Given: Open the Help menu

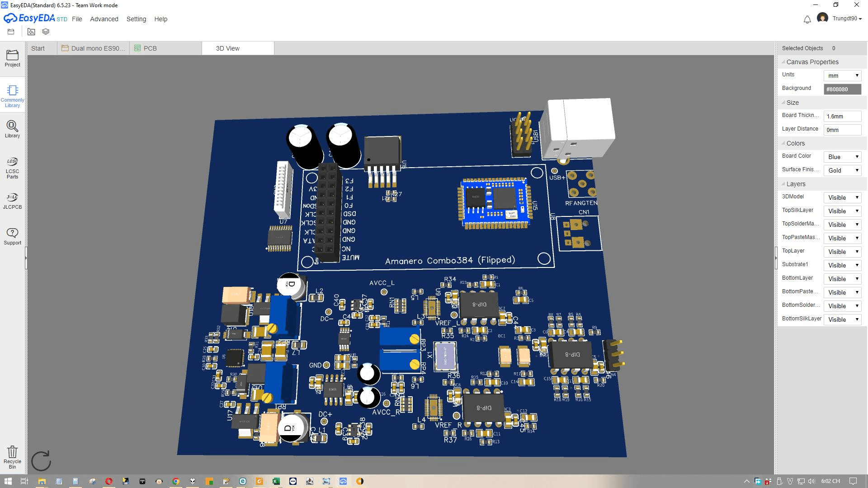Looking at the screenshot, I should click(160, 19).
